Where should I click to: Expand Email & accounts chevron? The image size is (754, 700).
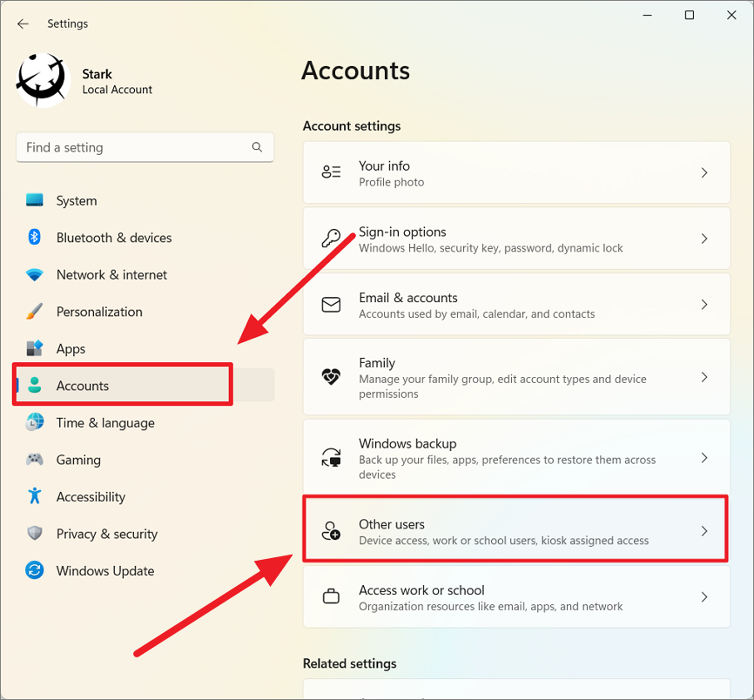[704, 305]
